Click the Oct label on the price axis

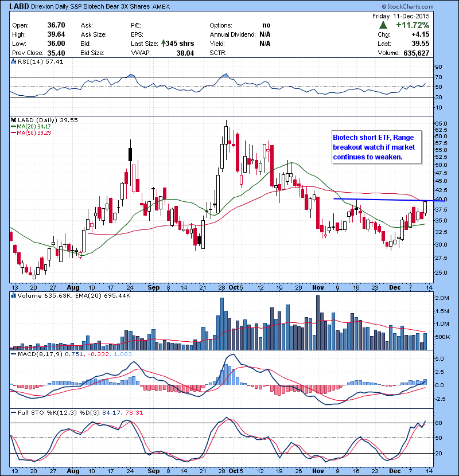point(234,287)
